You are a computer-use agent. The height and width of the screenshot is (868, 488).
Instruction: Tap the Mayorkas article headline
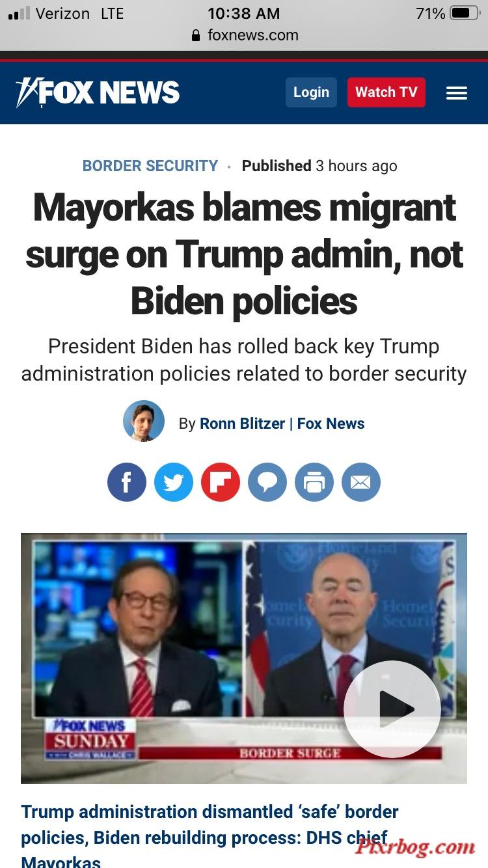(244, 254)
